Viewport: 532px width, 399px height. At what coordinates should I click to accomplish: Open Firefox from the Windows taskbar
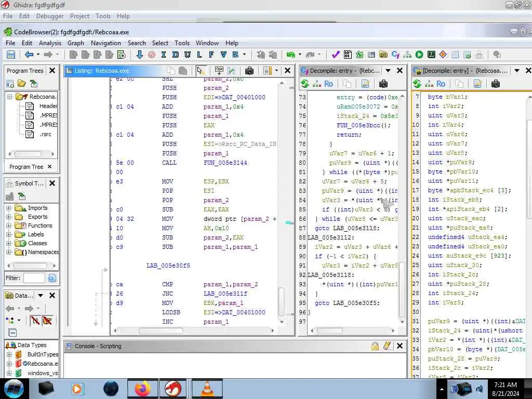[x=143, y=389]
